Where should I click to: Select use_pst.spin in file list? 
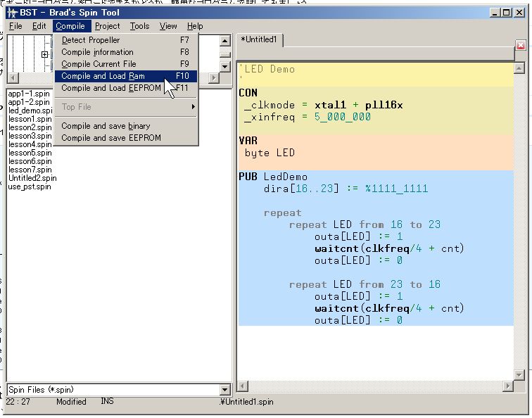pos(30,186)
